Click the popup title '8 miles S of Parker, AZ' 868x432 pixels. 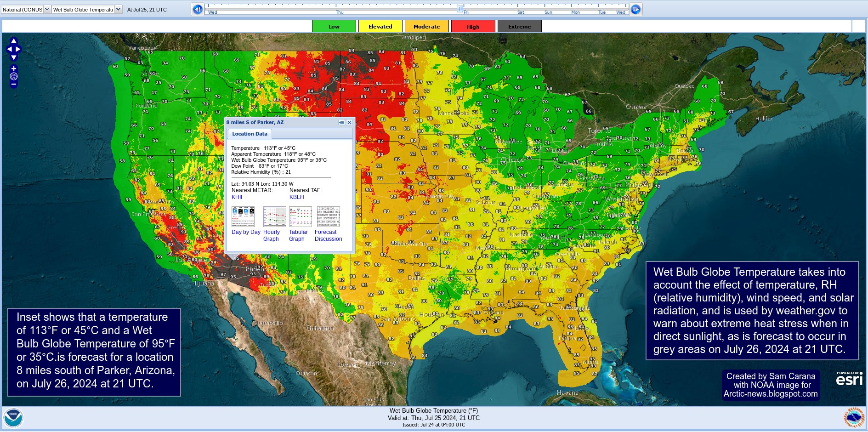click(255, 122)
